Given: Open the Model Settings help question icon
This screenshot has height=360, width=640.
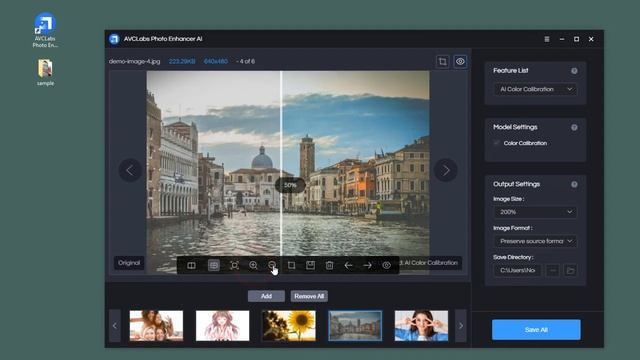Looking at the screenshot, I should pyautogui.click(x=574, y=127).
